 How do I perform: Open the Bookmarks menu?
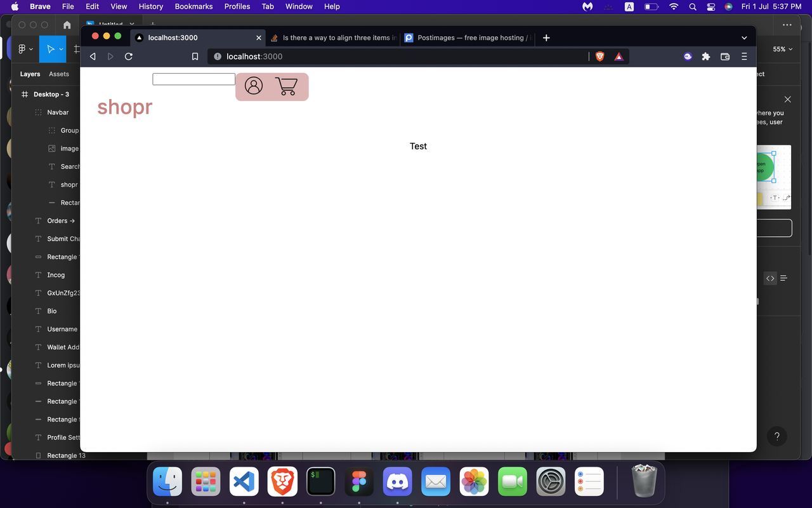(x=193, y=6)
